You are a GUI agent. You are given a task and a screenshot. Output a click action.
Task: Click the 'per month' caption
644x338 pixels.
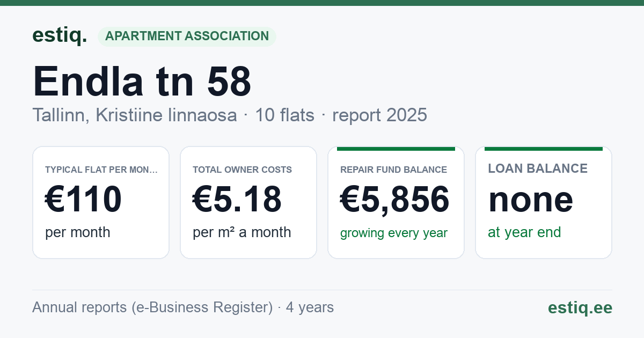(x=78, y=232)
